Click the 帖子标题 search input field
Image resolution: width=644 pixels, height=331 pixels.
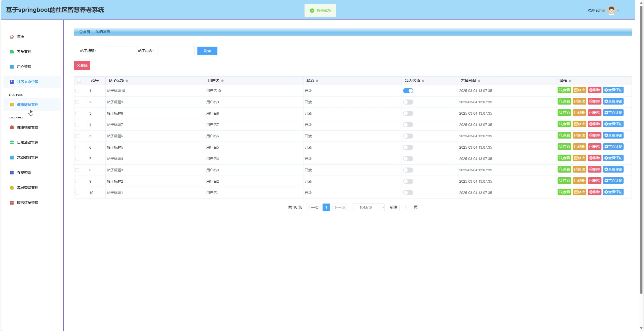(x=118, y=51)
